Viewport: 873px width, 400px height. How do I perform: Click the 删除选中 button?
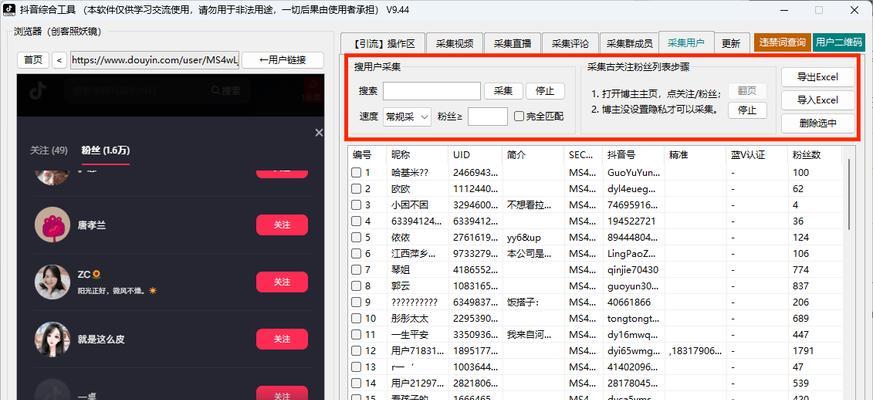coord(817,124)
